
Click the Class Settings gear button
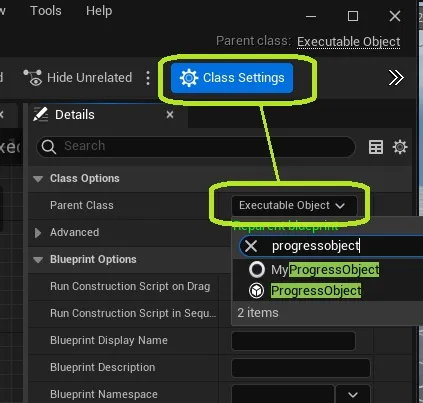click(232, 78)
